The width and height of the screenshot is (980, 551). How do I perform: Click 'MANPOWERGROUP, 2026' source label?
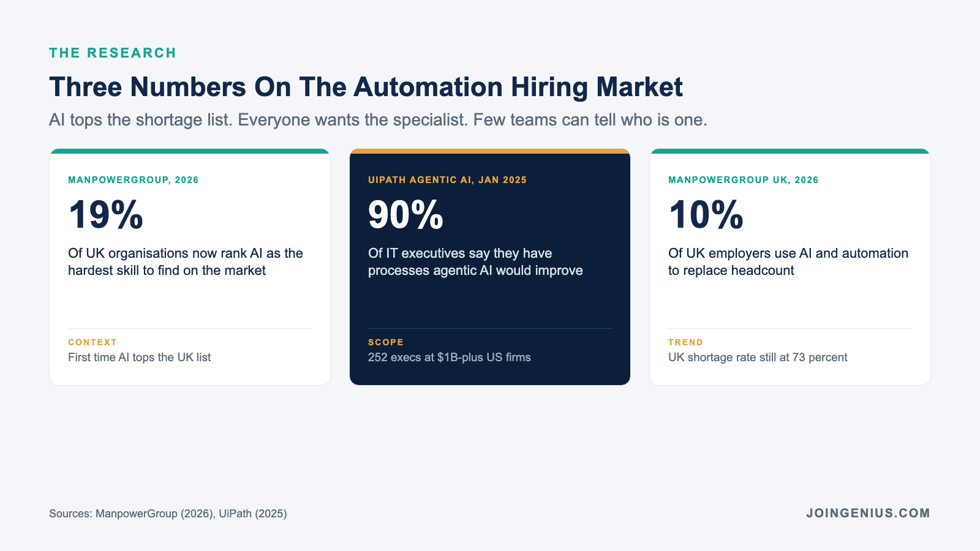[x=134, y=180]
